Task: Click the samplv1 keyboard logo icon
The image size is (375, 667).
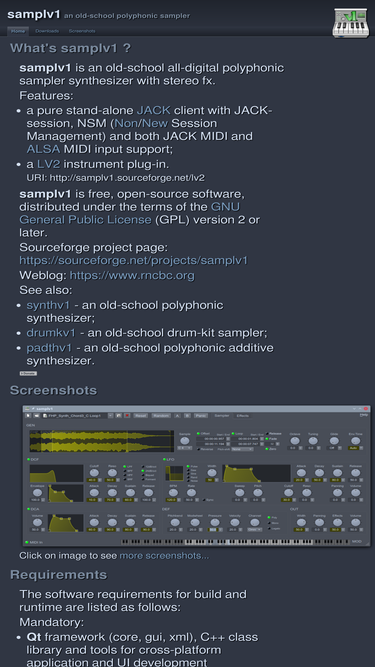Action: click(x=351, y=23)
